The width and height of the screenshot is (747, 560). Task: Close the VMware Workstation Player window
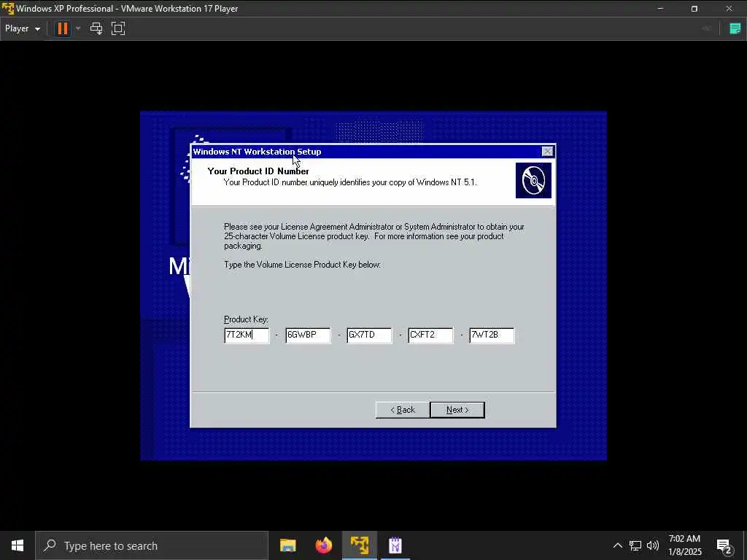pos(729,9)
